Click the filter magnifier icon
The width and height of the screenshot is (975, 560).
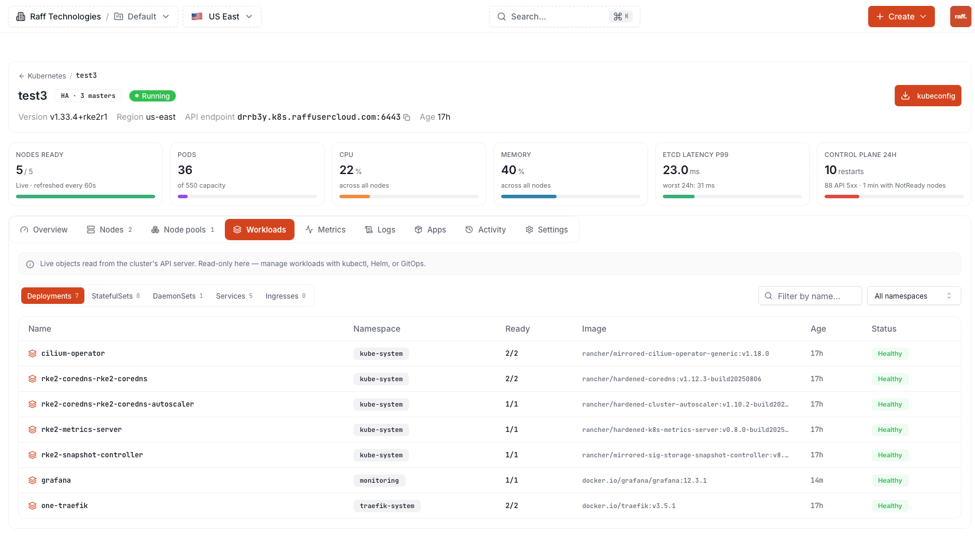768,296
